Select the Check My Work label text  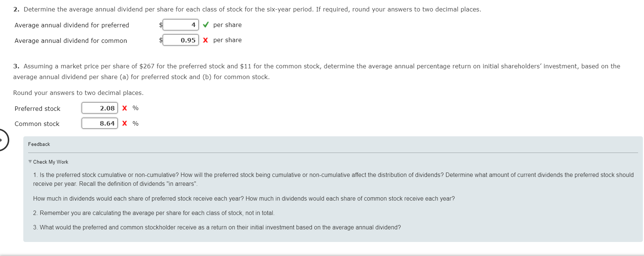click(x=51, y=162)
